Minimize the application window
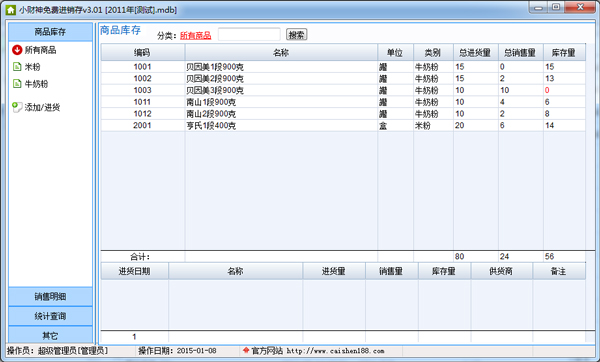600x362 pixels. 538,8
